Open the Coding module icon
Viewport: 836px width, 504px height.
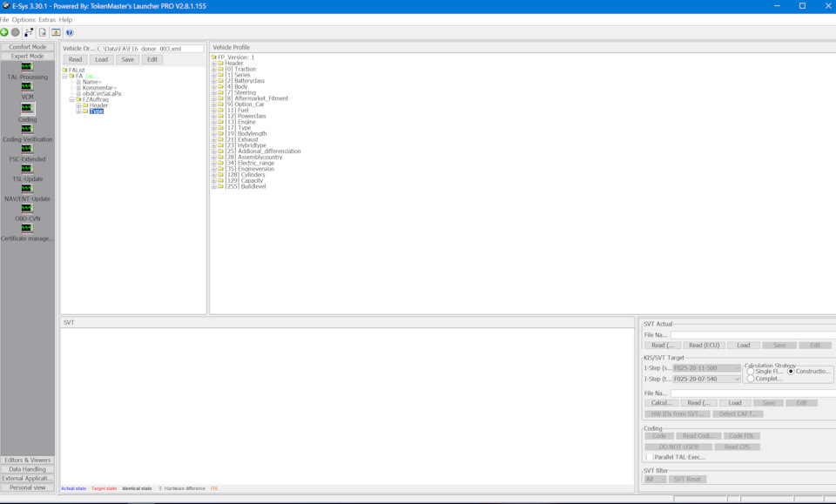coord(27,108)
